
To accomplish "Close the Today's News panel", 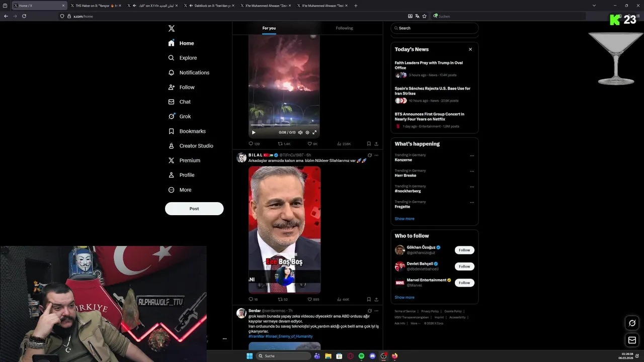I will pyautogui.click(x=470, y=49).
